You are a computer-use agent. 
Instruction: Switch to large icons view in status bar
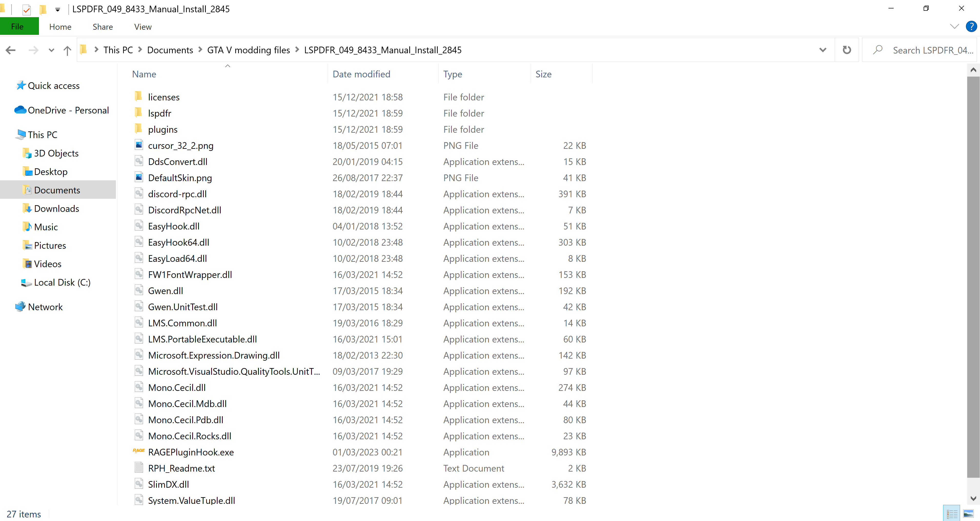968,514
